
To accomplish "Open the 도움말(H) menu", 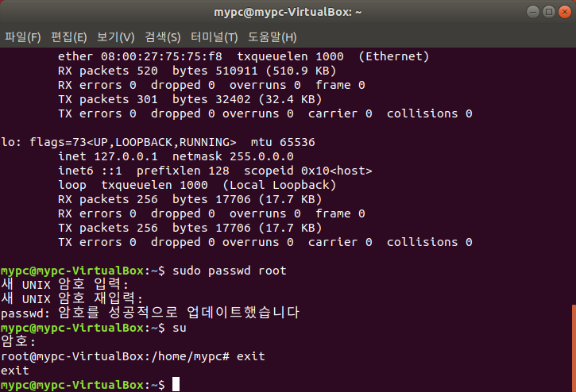I will coord(272,37).
